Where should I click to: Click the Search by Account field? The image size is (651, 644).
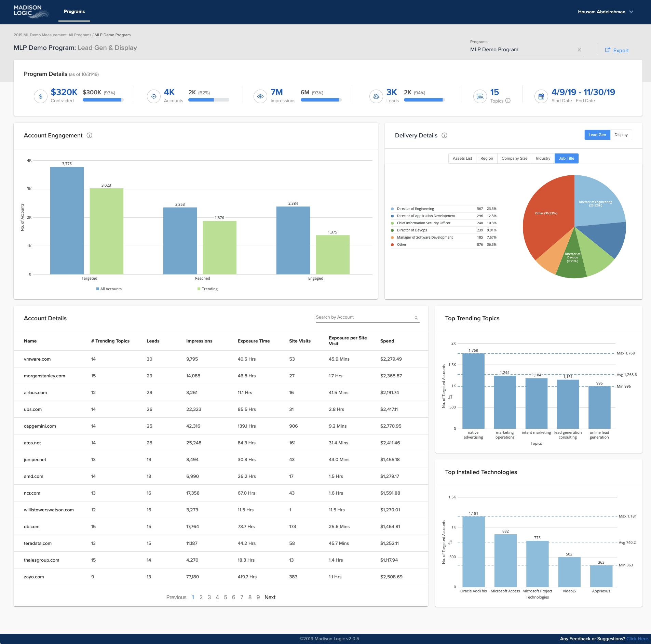tap(368, 317)
